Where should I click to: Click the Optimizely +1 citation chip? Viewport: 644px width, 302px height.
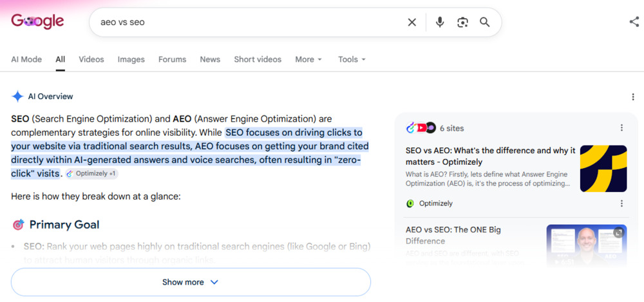click(x=91, y=174)
